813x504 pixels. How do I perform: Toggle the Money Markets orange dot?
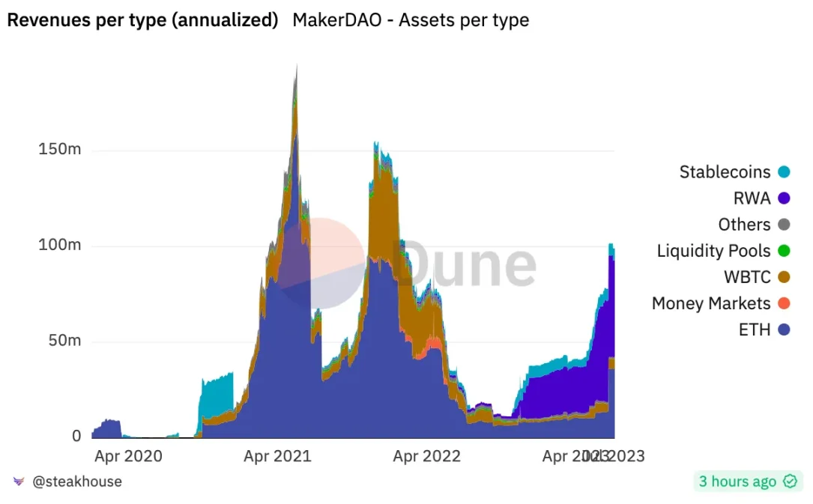pyautogui.click(x=784, y=303)
